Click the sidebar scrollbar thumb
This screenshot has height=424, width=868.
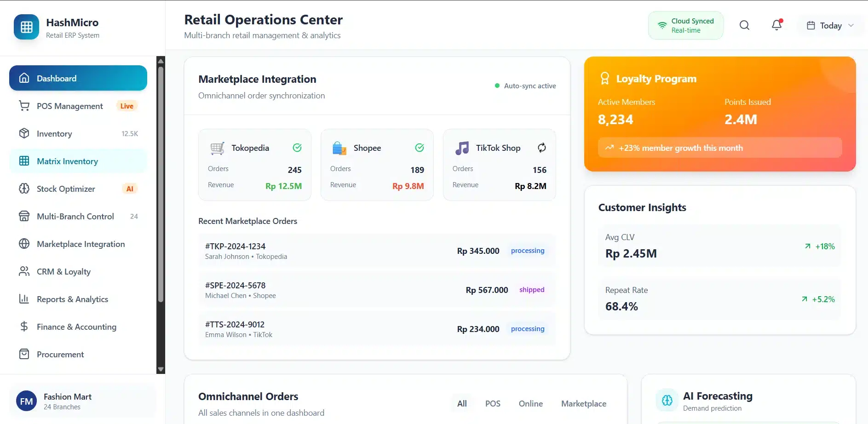161,184
